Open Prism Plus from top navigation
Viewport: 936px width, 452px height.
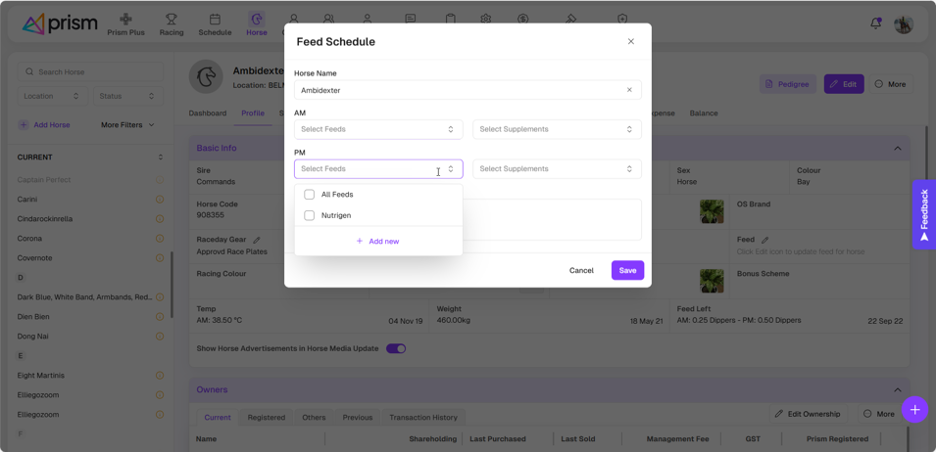pyautogui.click(x=126, y=25)
